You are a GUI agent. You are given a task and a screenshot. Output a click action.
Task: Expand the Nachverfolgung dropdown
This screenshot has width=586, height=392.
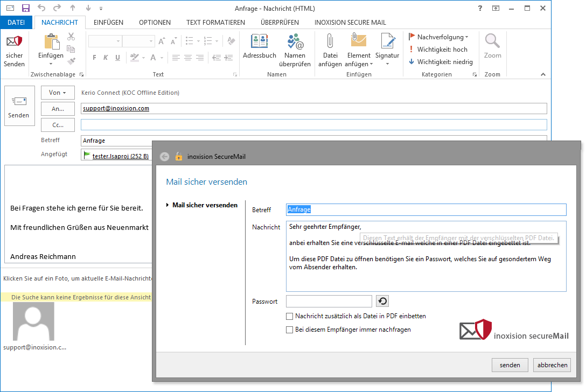[438, 37]
